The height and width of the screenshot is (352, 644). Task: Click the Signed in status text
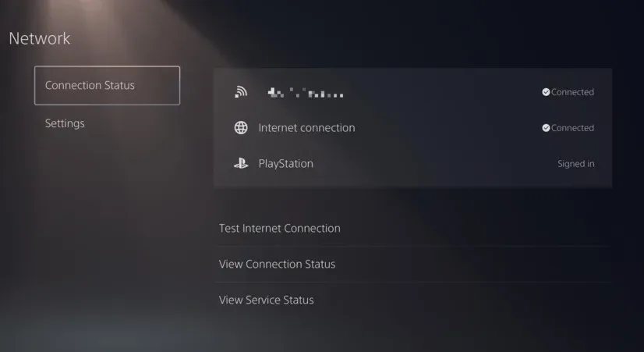click(x=576, y=164)
